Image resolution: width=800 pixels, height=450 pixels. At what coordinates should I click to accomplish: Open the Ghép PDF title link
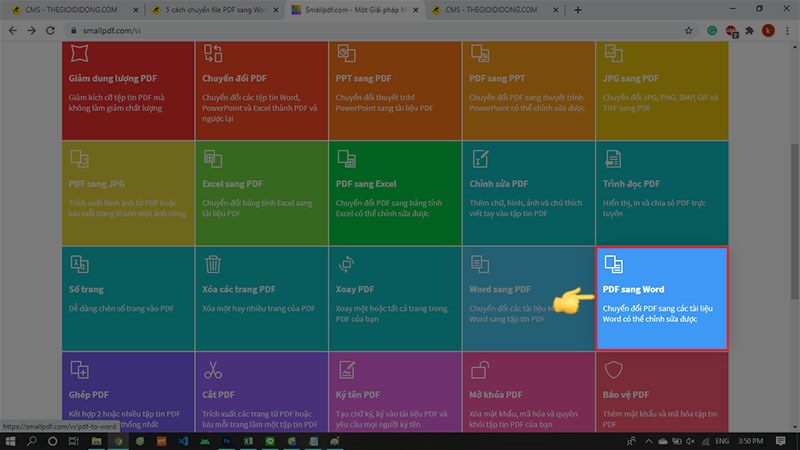tap(89, 395)
